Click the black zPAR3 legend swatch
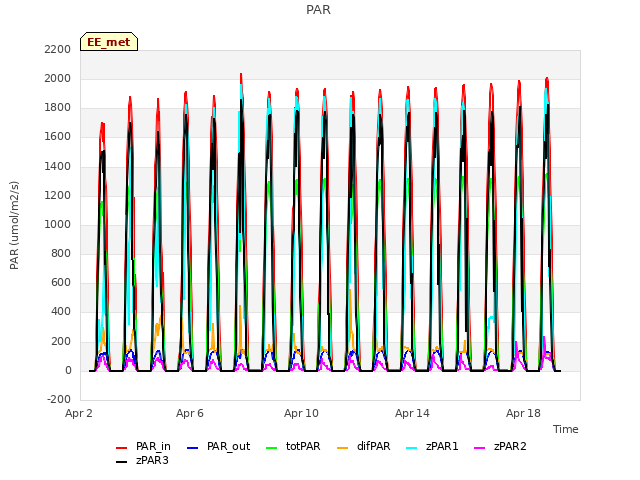 (x=122, y=462)
